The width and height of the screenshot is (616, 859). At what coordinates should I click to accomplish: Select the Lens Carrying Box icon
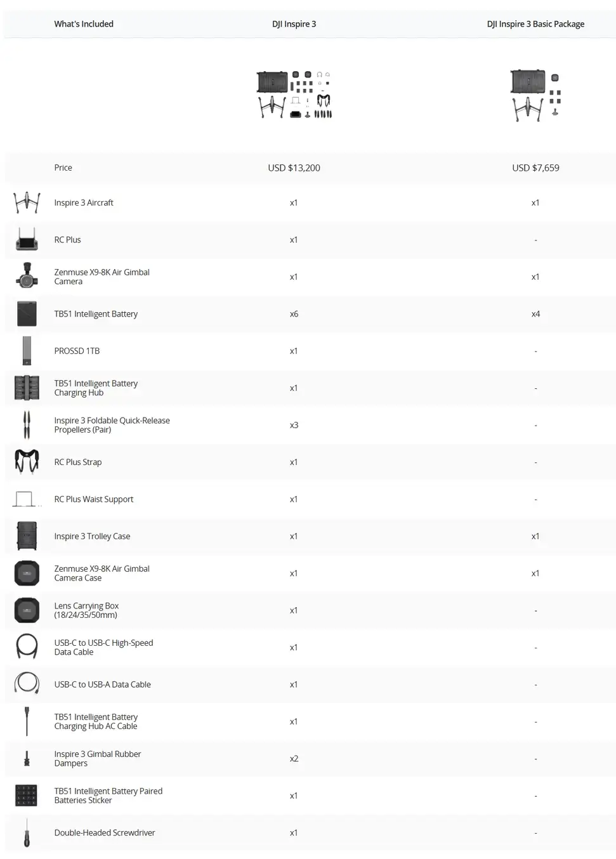click(x=27, y=610)
